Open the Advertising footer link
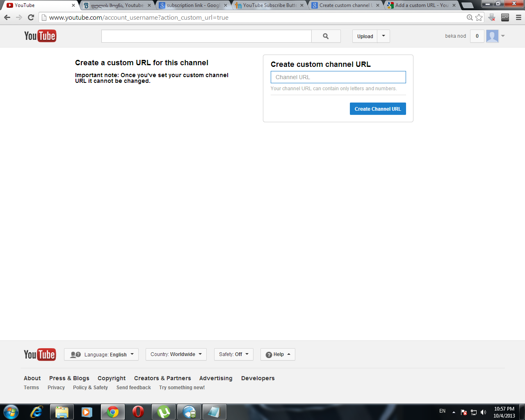This screenshot has height=420, width=525. click(216, 378)
